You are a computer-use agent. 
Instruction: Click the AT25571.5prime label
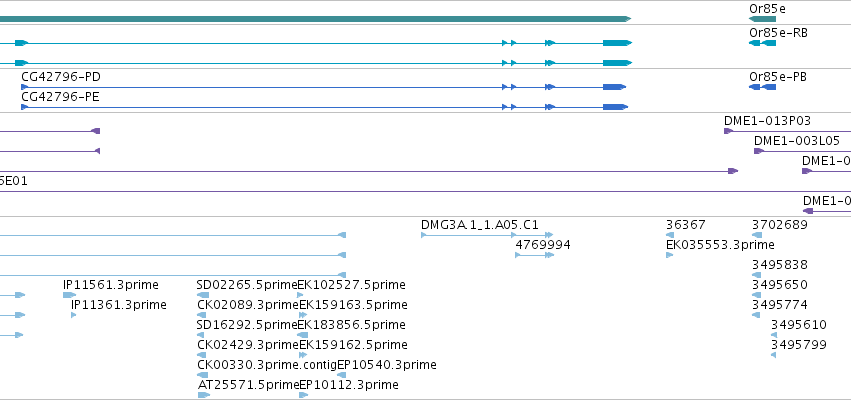tap(249, 385)
